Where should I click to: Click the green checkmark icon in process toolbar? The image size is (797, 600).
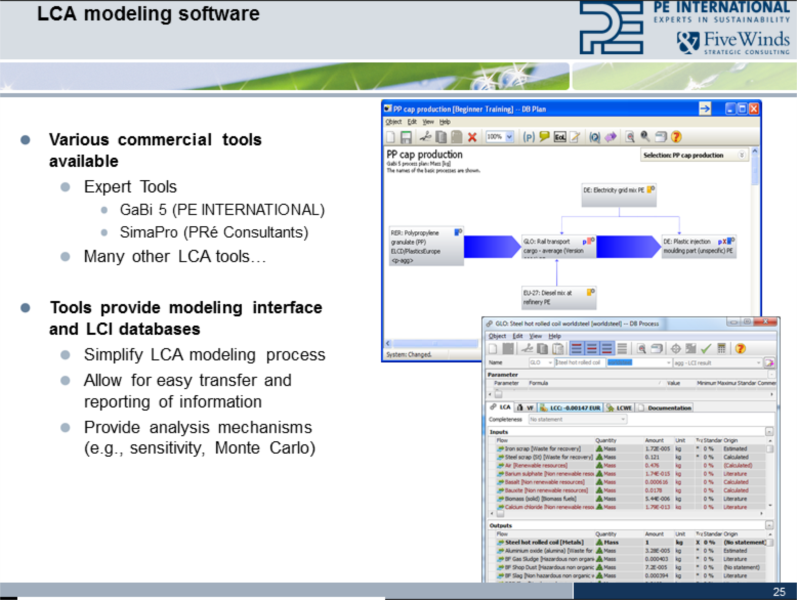click(708, 348)
